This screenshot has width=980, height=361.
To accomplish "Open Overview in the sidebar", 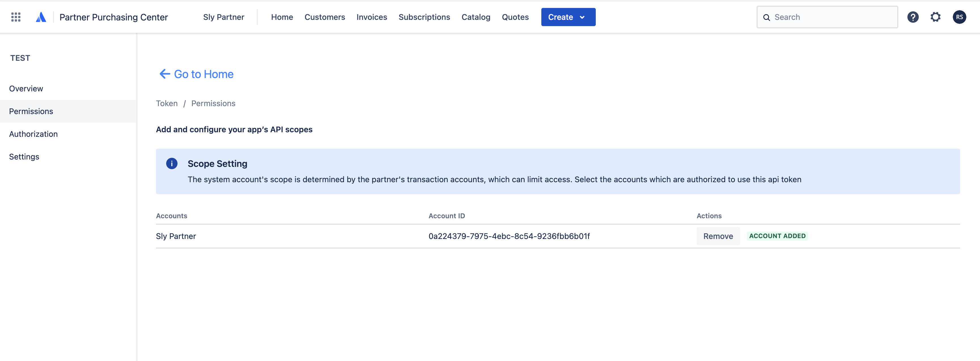I will point(26,88).
